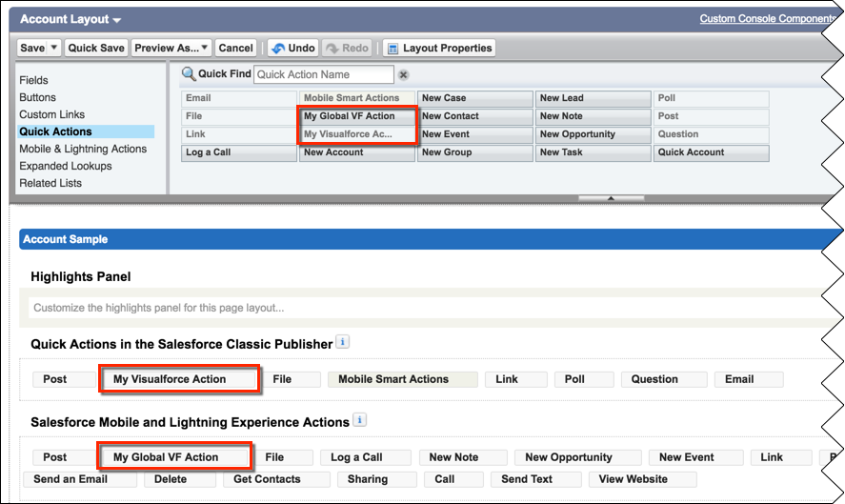Select New Case palette item
845x504 pixels.
(x=474, y=98)
